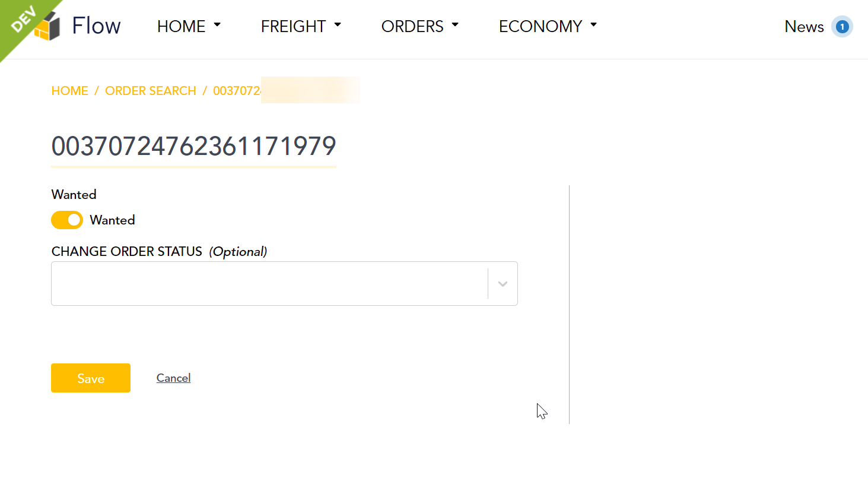Open the ORDERS menu
This screenshot has width=868, height=500.
[420, 26]
